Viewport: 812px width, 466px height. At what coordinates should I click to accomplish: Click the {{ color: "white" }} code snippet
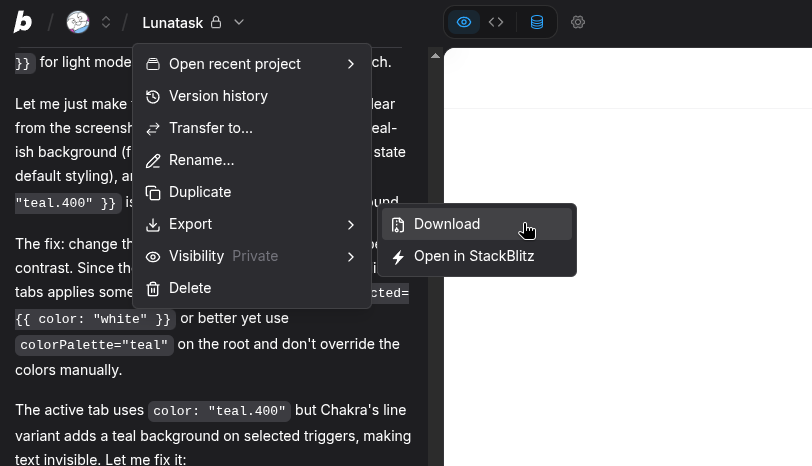tap(95, 319)
